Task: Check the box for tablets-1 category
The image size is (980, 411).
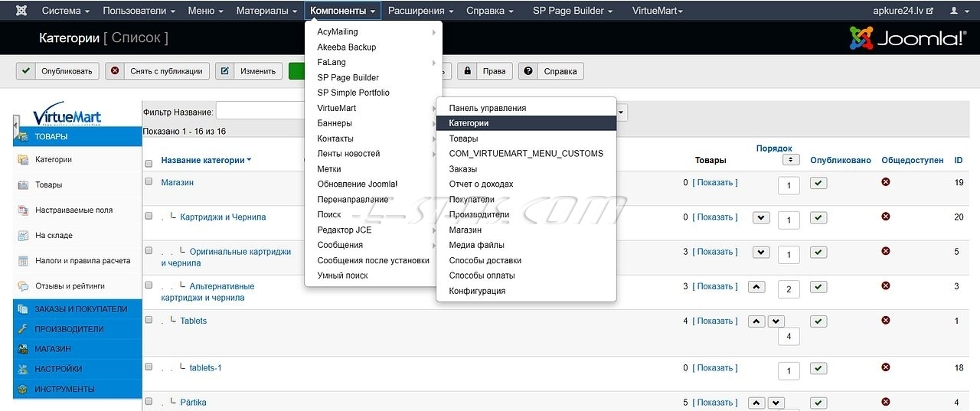Action: point(149,367)
